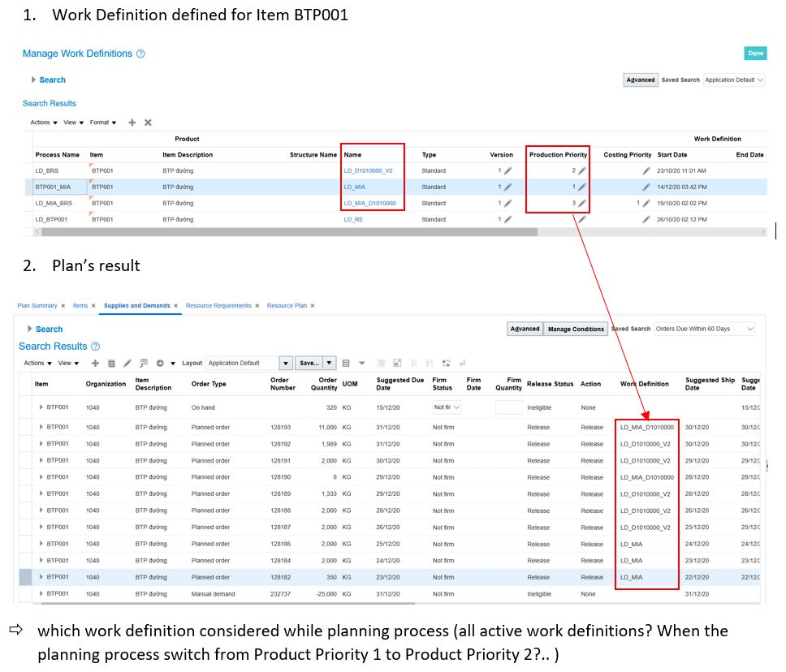Click the Delete (X) icon in work definitions toolbar
786x672 pixels.
148,122
